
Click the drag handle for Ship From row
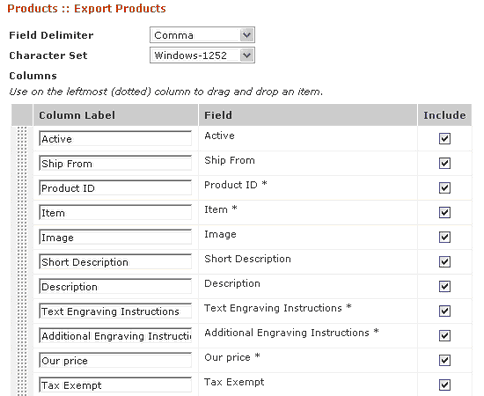coord(22,163)
